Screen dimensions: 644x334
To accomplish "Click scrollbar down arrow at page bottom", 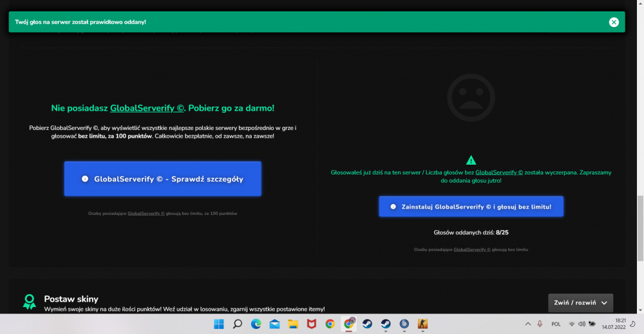I will pos(640,311).
